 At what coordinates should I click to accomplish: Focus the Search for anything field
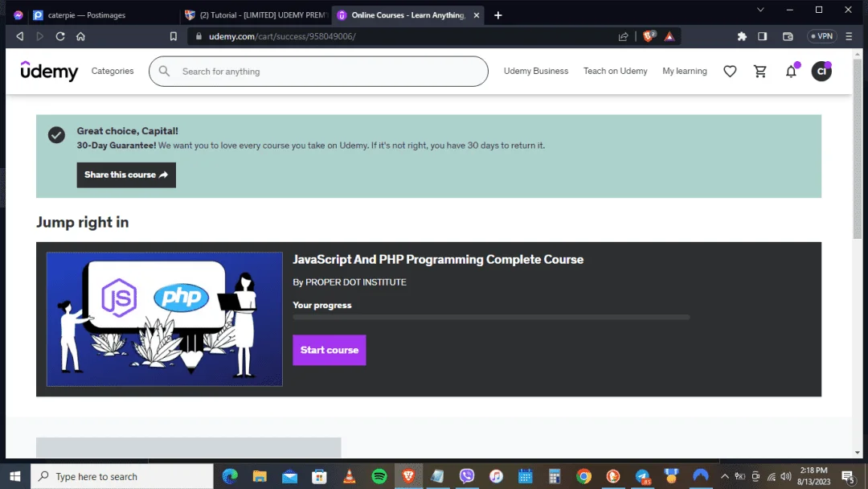(x=318, y=71)
